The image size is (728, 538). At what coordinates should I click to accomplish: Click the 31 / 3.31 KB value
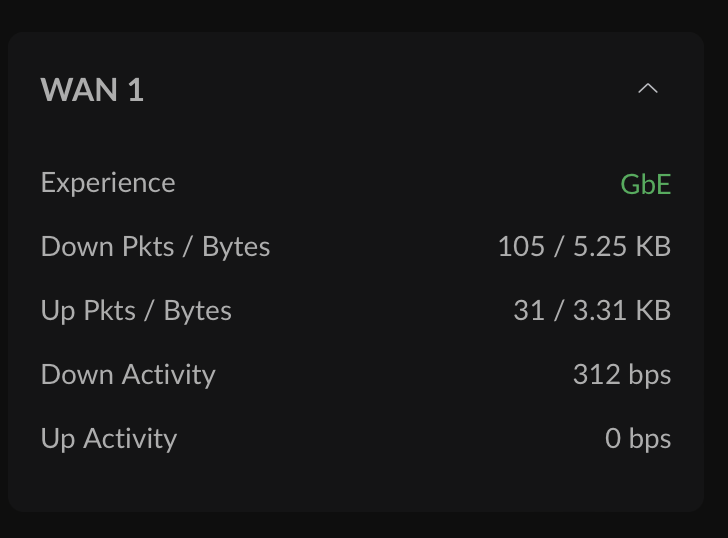pos(592,311)
